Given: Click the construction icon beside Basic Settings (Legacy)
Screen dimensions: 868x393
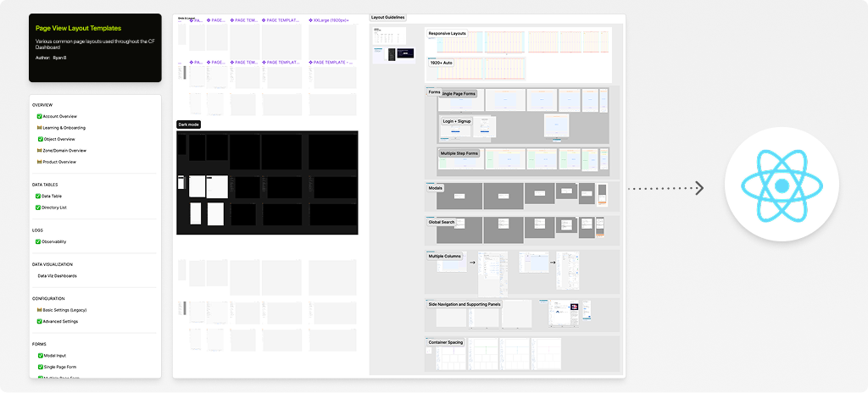Looking at the screenshot, I should click(39, 310).
